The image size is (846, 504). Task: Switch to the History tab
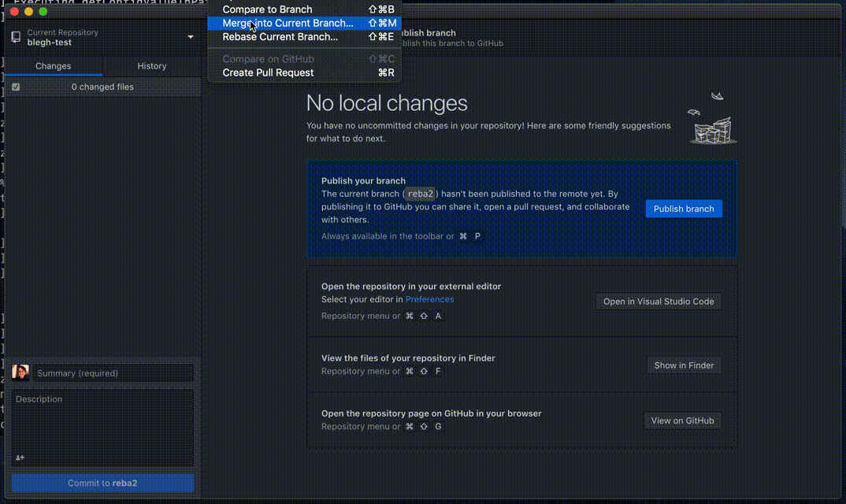(x=151, y=66)
